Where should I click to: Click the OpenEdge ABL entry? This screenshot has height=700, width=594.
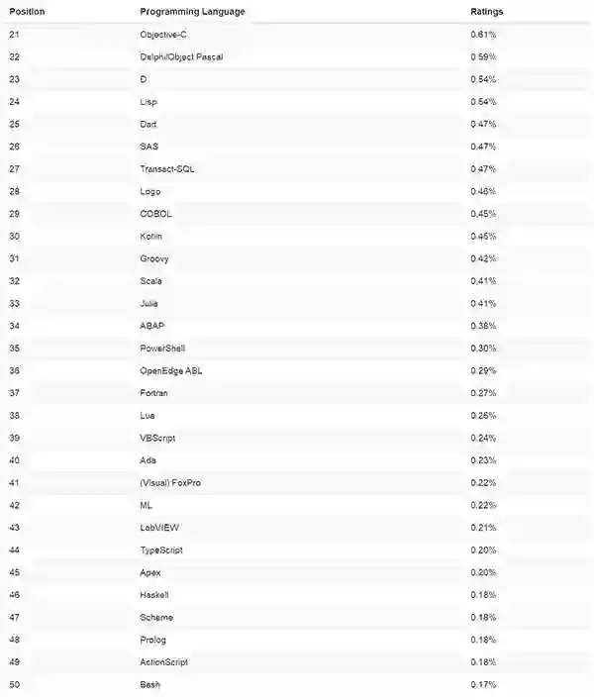[171, 370]
